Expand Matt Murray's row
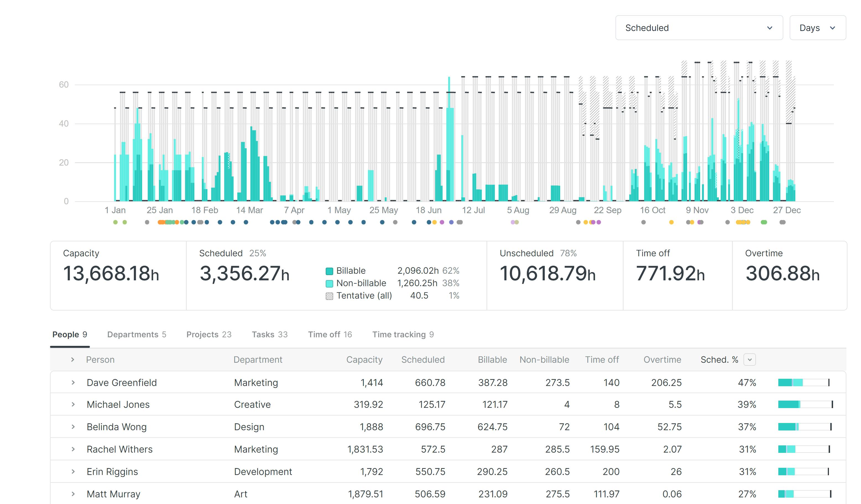The image size is (861, 504). tap(72, 494)
